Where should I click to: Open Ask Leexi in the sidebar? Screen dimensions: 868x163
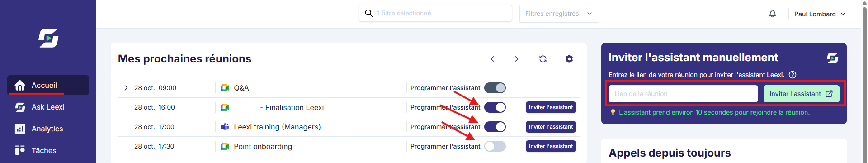click(48, 107)
